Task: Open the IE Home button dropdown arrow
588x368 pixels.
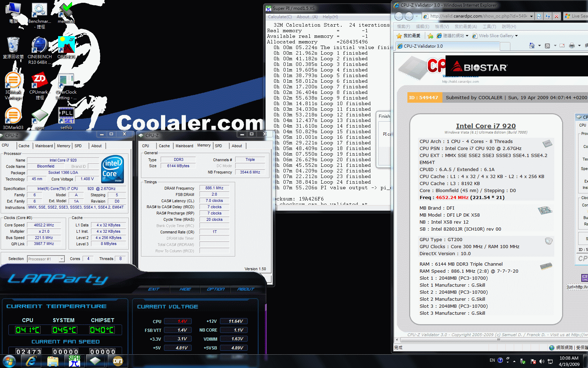Action: [x=539, y=46]
